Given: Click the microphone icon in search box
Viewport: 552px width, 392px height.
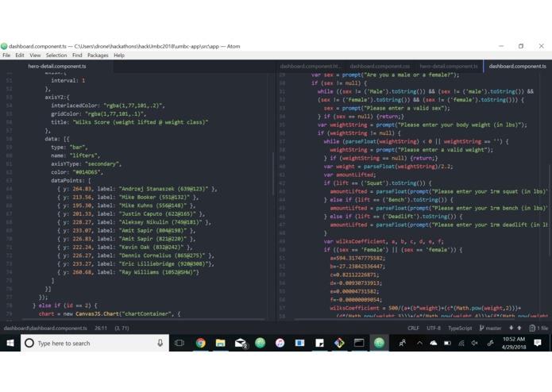Looking at the screenshot, I should click(160, 343).
